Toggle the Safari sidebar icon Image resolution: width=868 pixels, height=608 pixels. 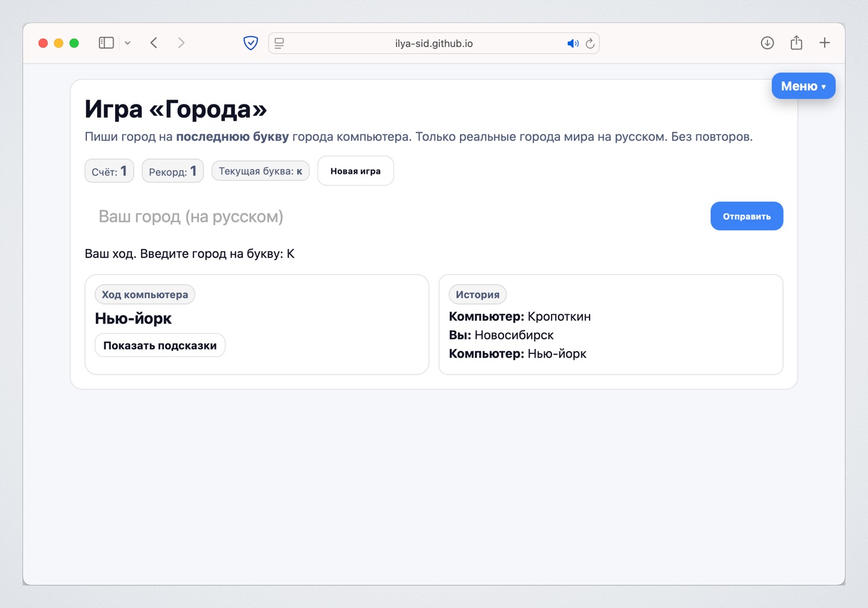coord(106,43)
